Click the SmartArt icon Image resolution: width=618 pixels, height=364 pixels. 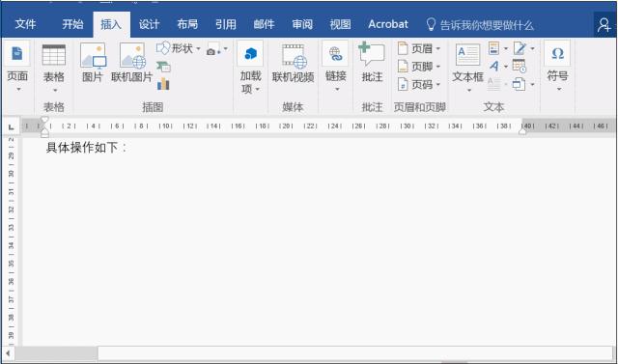coord(163,67)
